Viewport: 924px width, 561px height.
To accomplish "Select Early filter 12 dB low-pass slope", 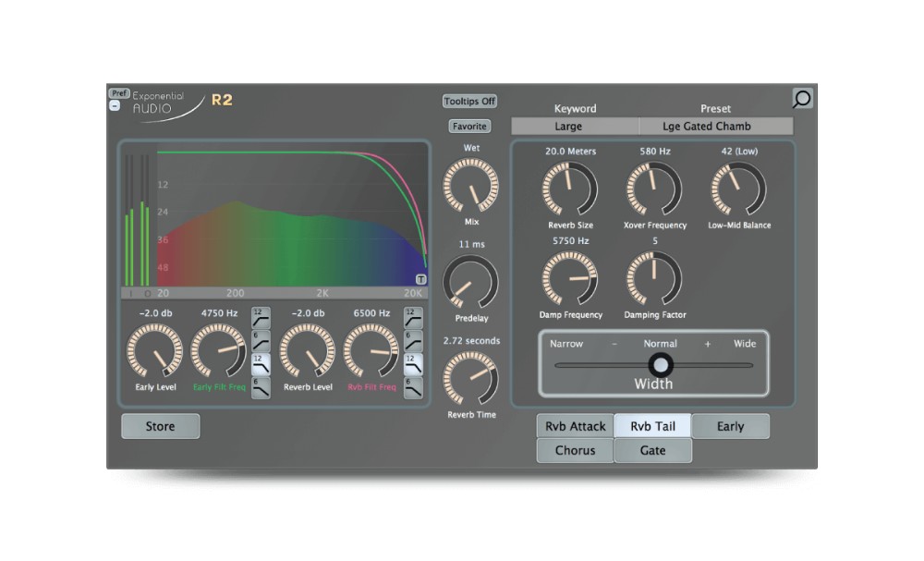I will point(261,364).
